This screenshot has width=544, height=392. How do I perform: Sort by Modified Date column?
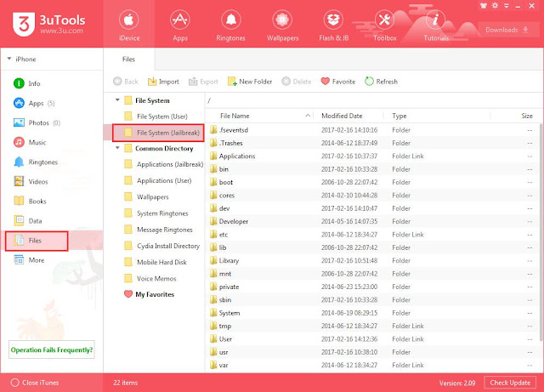349,116
